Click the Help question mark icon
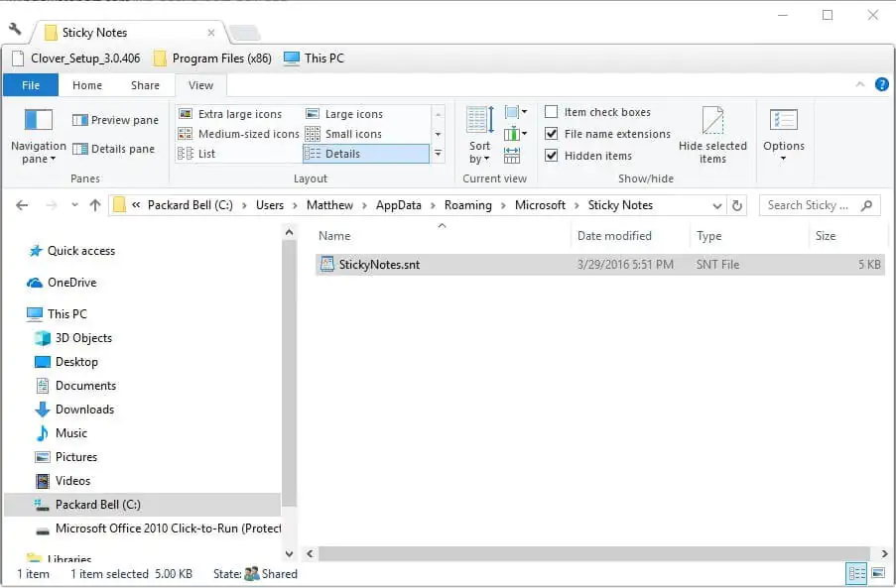896x588 pixels. [881, 85]
